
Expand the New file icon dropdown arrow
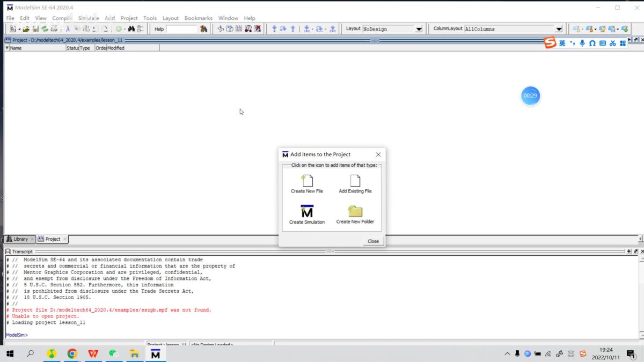19,29
